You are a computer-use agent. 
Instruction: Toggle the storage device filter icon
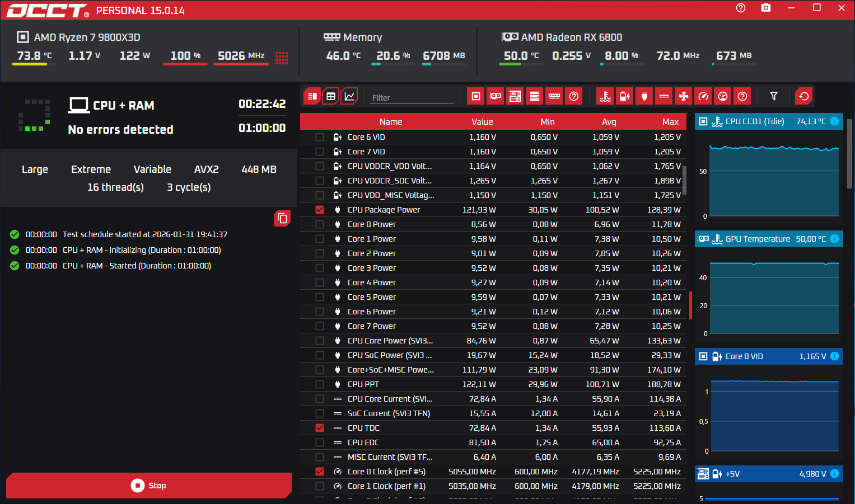click(x=535, y=96)
